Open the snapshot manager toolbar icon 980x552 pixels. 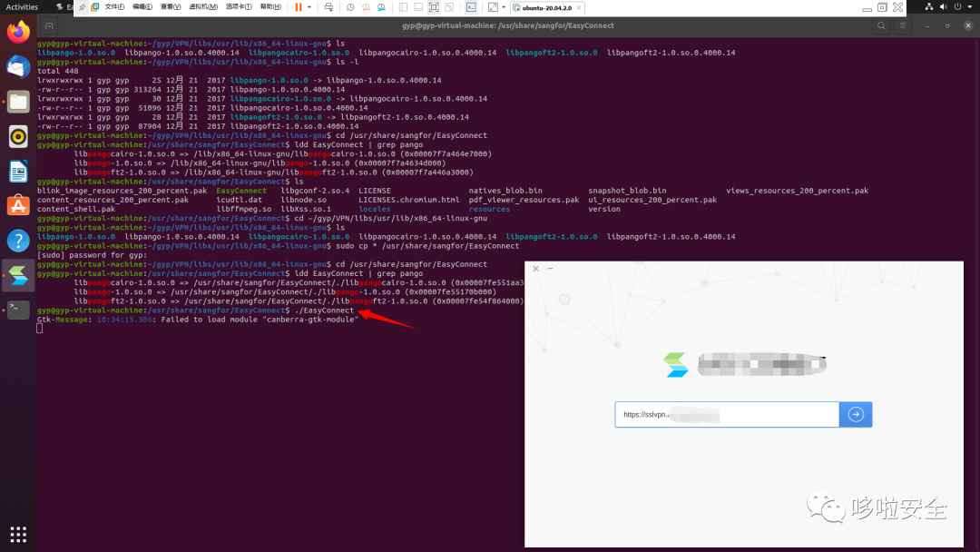pos(381,7)
